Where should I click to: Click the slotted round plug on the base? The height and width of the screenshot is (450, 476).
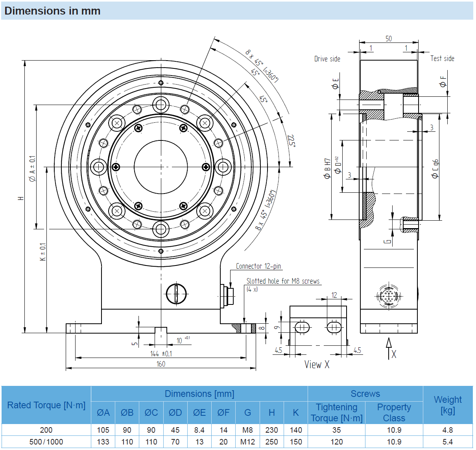(x=176, y=294)
